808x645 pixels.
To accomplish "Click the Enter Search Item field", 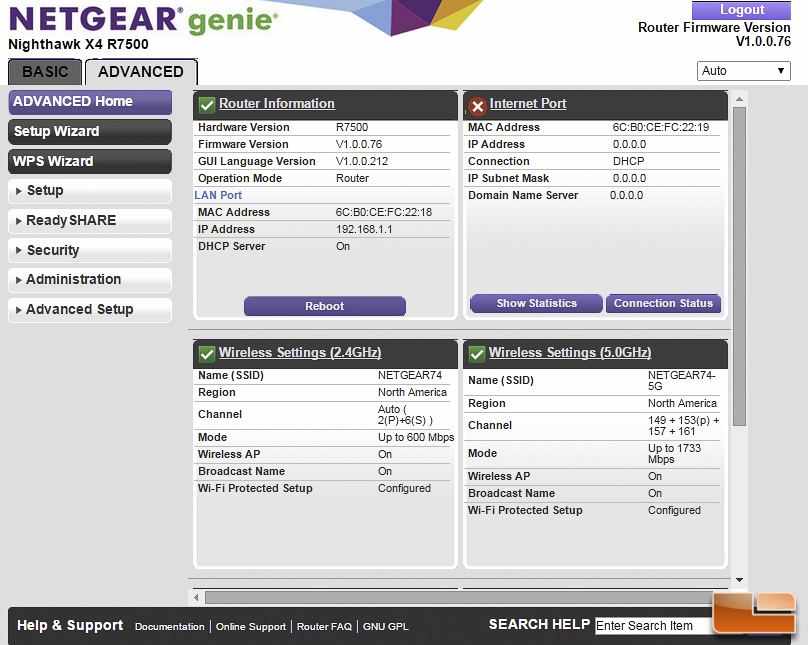I will pyautogui.click(x=654, y=626).
